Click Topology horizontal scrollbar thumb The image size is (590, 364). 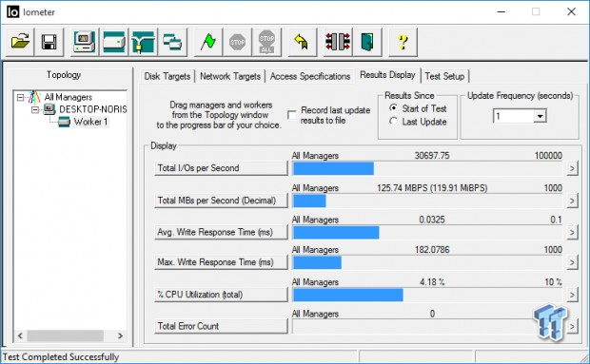click(x=65, y=335)
